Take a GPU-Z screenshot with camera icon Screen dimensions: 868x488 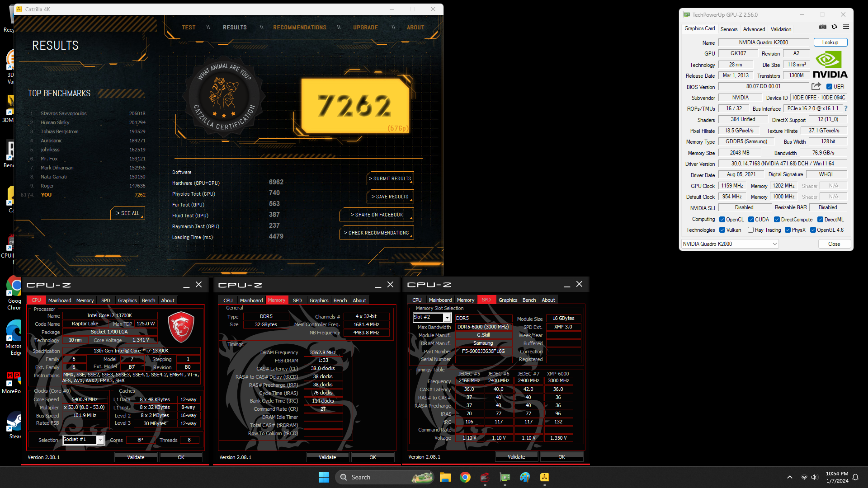click(823, 27)
